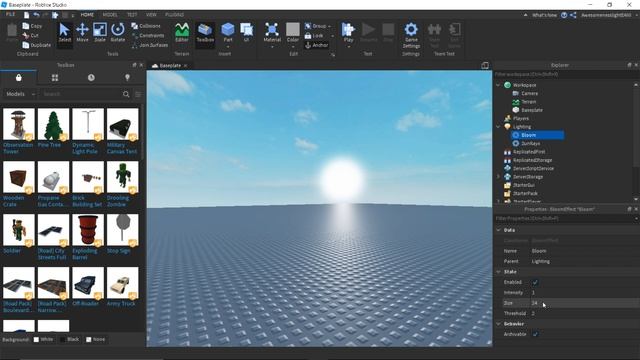Insert a new Part
The image size is (640, 360).
coord(228,33)
